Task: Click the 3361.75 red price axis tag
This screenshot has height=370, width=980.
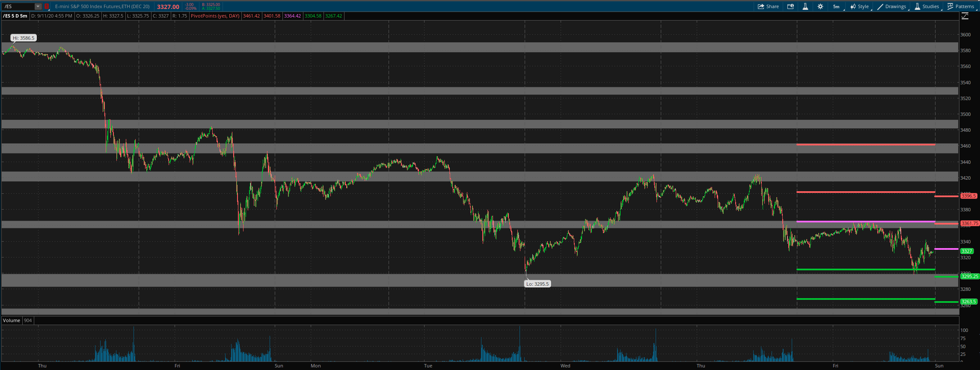Action: pos(970,223)
